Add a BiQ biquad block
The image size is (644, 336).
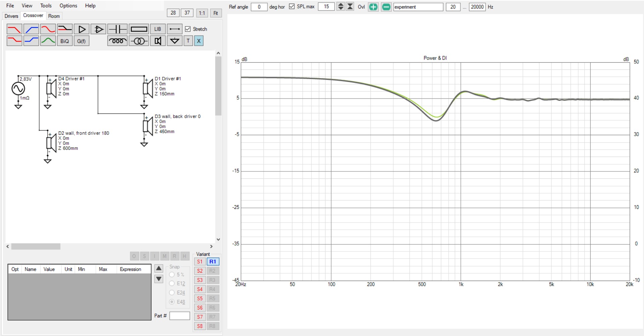(x=65, y=41)
